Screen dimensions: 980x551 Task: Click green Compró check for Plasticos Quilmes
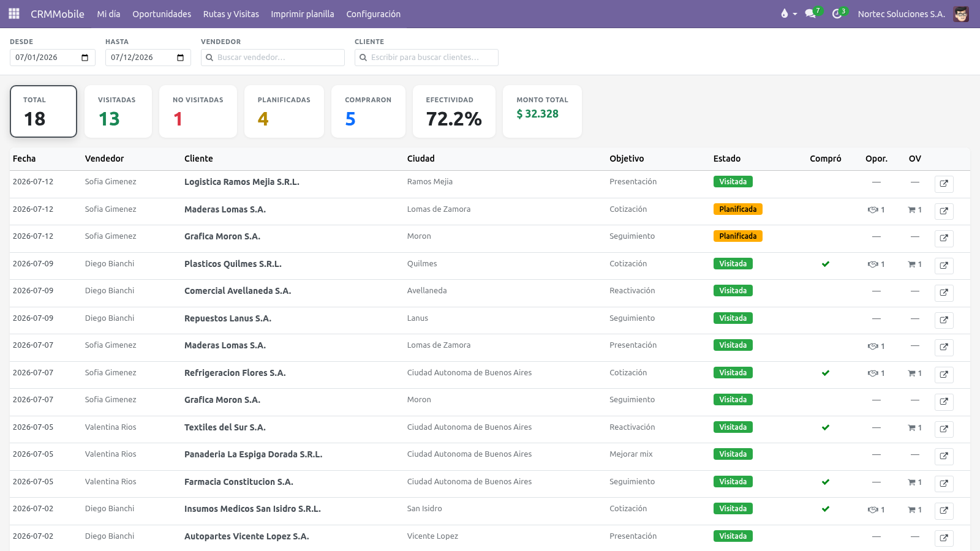[x=826, y=264]
